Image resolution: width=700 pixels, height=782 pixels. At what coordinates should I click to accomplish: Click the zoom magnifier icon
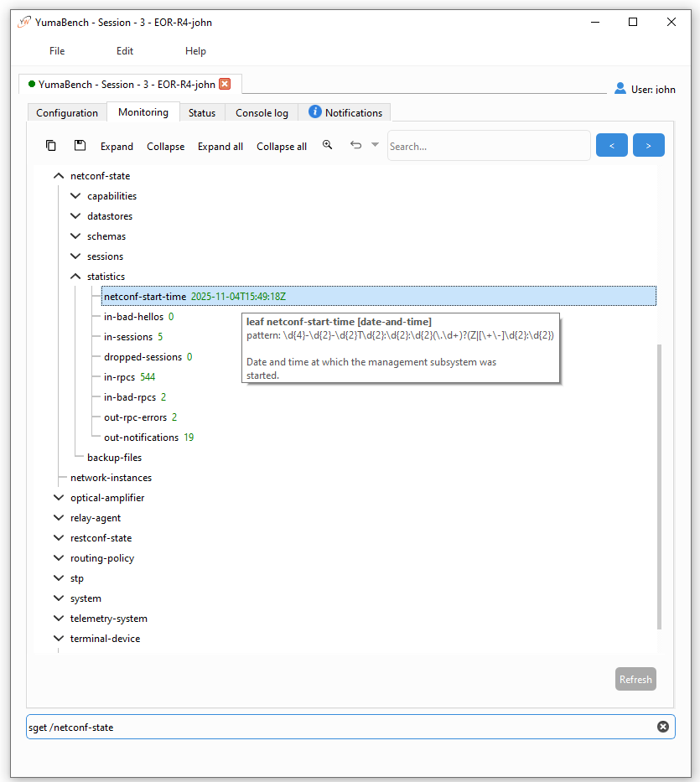pos(328,145)
